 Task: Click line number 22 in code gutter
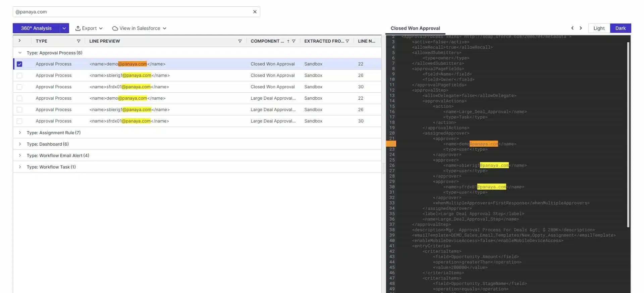point(391,144)
